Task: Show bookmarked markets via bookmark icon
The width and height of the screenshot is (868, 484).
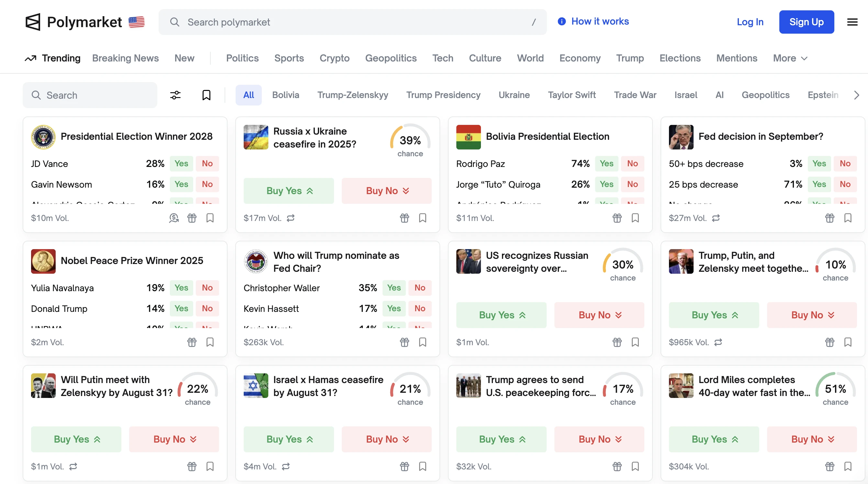Action: coord(206,95)
